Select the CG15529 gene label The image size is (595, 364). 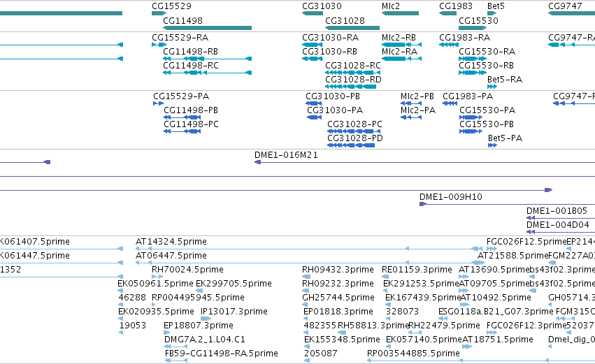(171, 6)
